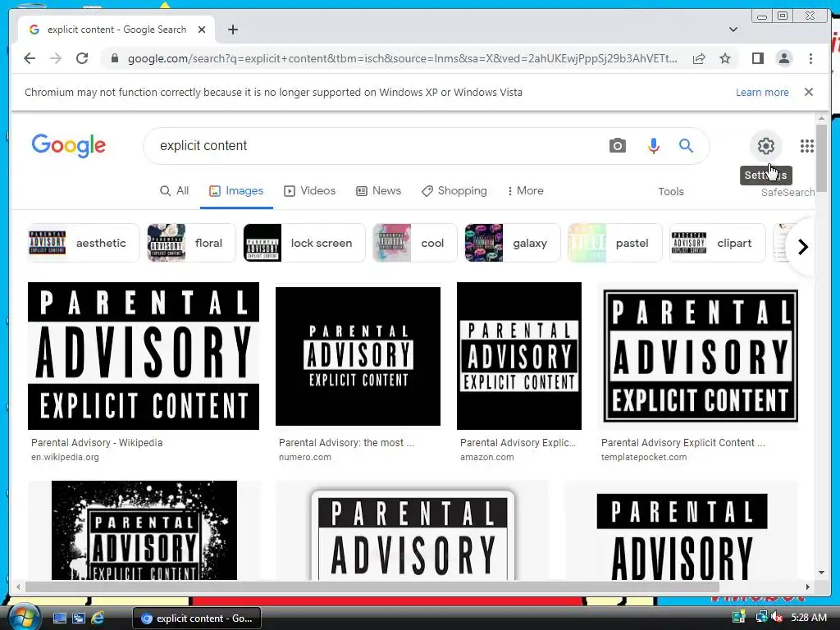Select the Images tab
This screenshot has height=630, width=840.
pyautogui.click(x=236, y=190)
